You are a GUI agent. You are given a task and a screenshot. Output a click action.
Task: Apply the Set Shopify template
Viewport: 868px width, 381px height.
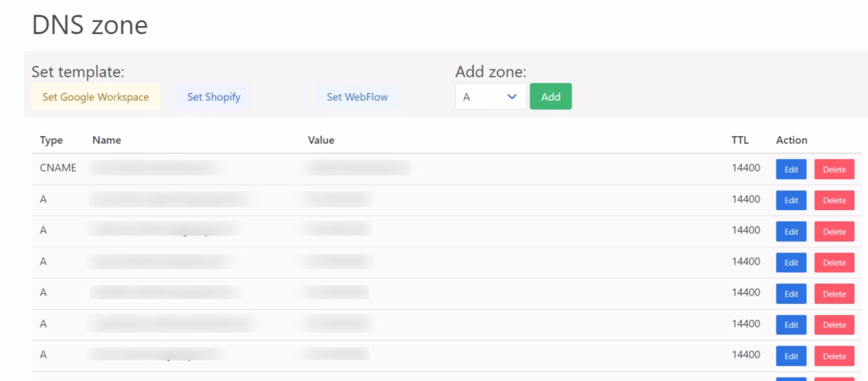[x=214, y=97]
